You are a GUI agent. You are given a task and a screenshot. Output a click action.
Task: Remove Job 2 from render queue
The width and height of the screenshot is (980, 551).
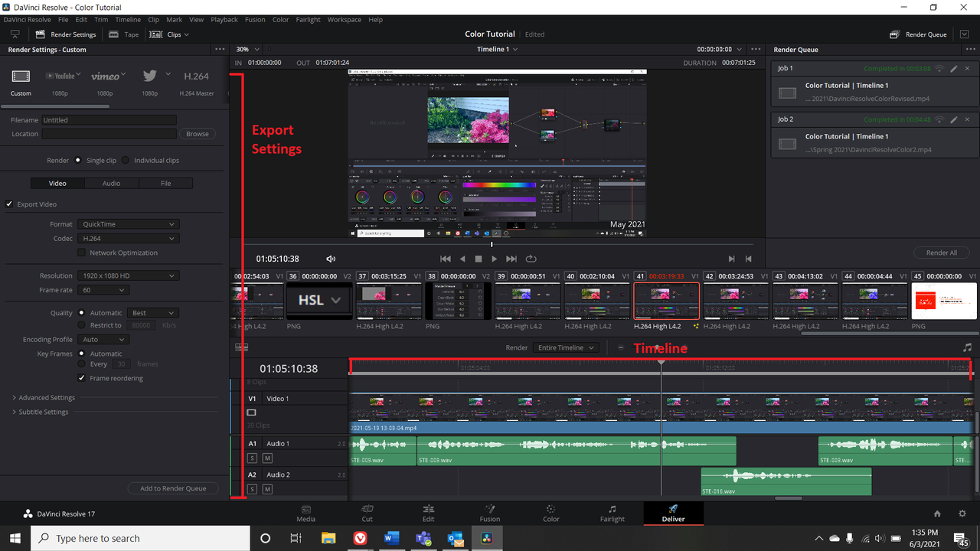coord(968,120)
